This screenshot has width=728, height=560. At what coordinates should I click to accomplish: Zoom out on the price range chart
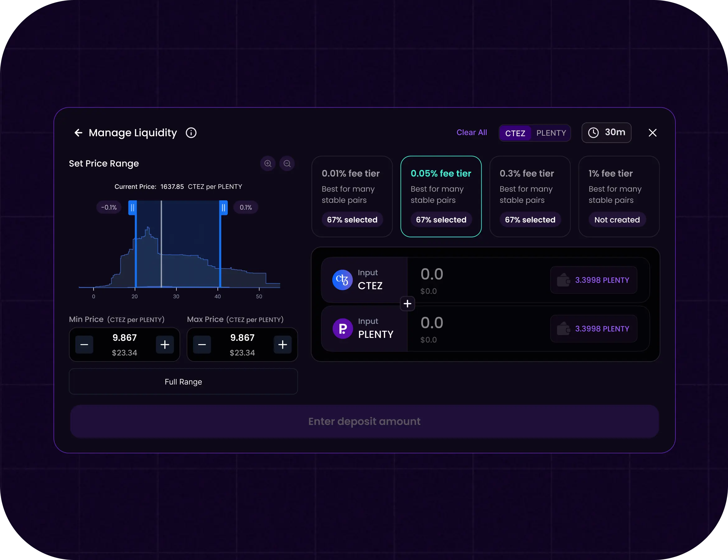click(287, 163)
